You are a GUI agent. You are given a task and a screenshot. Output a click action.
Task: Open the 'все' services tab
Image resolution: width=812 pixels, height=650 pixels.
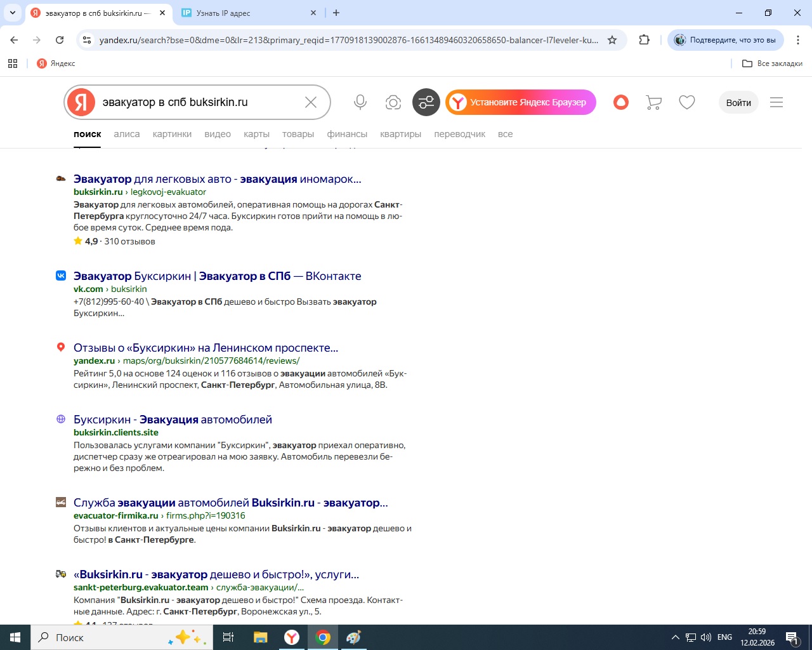[505, 134]
